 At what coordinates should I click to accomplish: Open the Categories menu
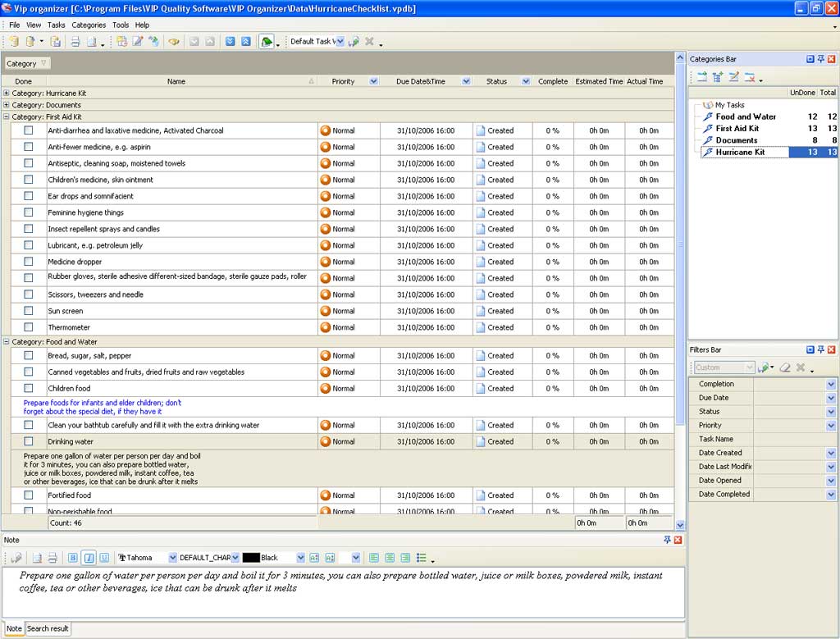click(89, 25)
